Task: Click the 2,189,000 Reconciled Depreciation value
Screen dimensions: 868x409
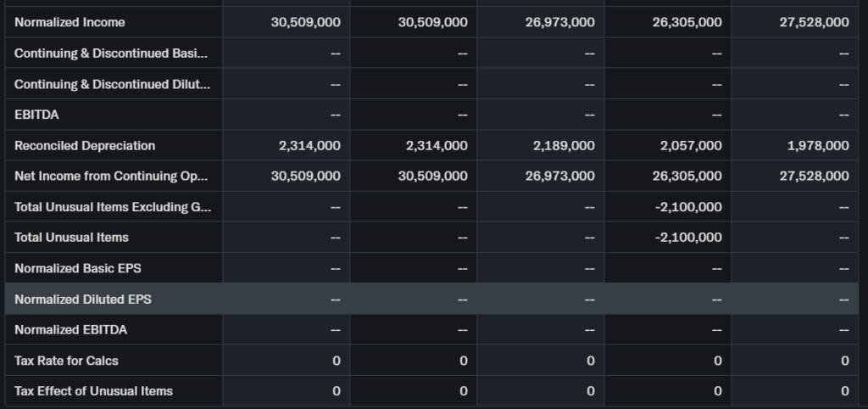Action: (x=564, y=145)
